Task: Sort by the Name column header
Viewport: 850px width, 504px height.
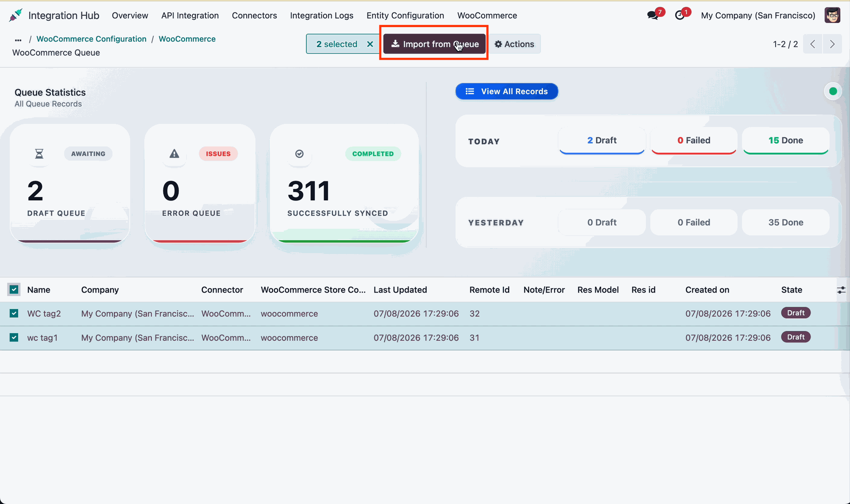Action: (x=39, y=290)
